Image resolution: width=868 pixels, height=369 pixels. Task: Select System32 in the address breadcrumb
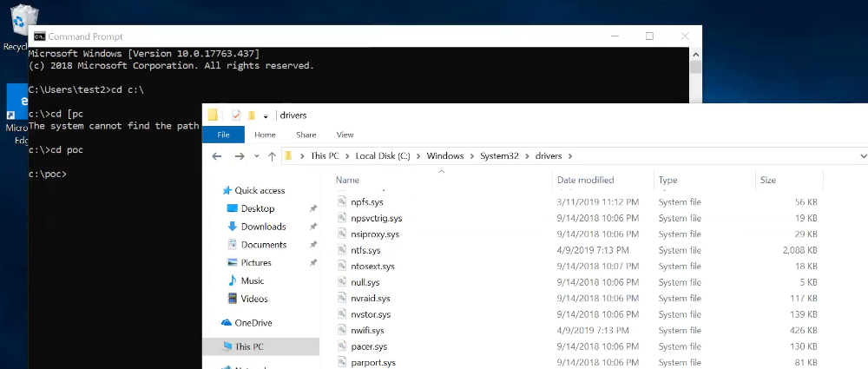(499, 156)
